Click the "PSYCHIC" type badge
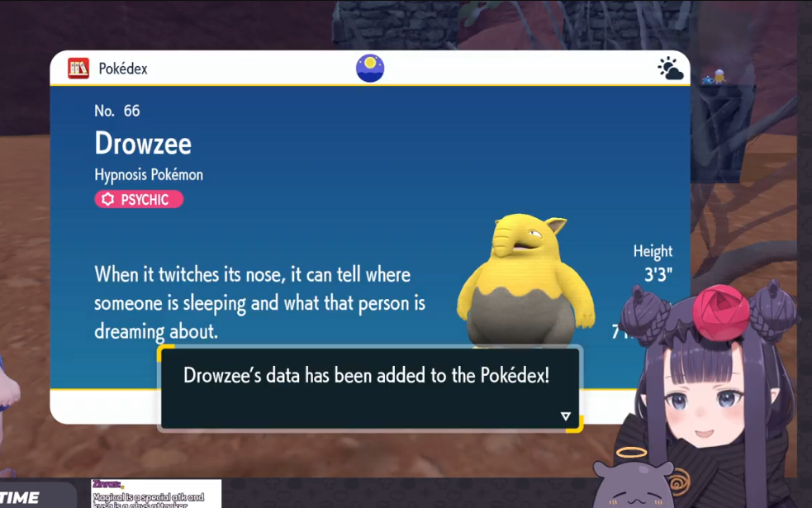 pyautogui.click(x=139, y=199)
